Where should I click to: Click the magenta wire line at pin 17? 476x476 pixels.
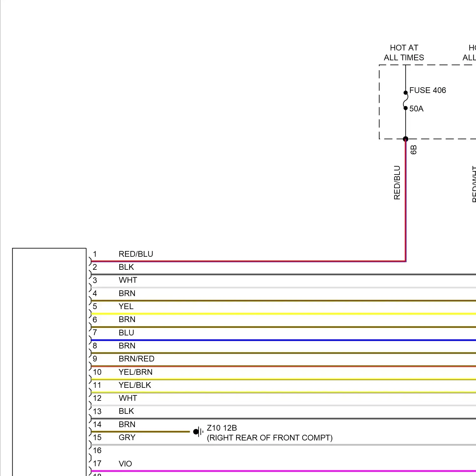pyautogui.click(x=283, y=471)
